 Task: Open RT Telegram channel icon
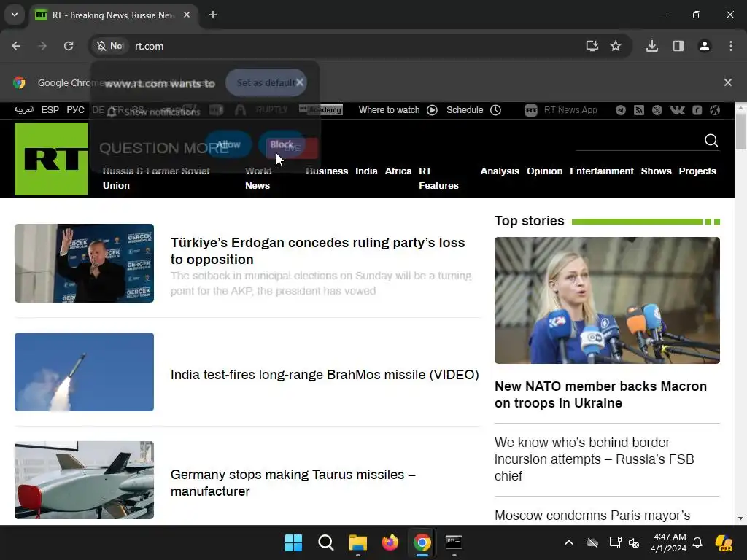pyautogui.click(x=620, y=110)
